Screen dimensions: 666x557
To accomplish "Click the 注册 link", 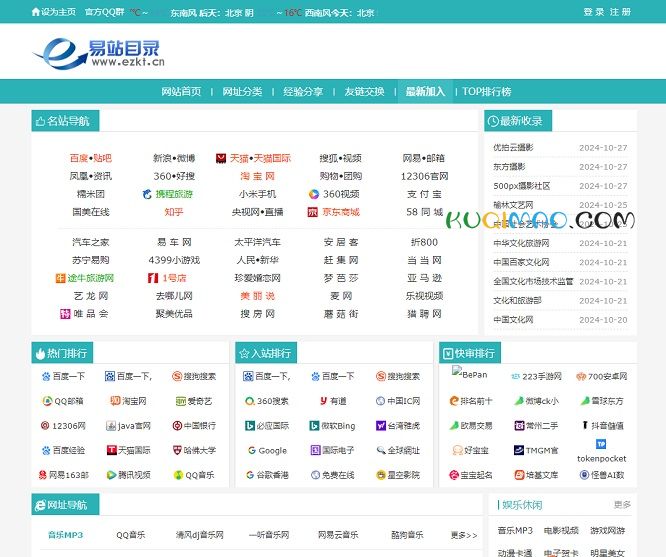I will point(620,12).
